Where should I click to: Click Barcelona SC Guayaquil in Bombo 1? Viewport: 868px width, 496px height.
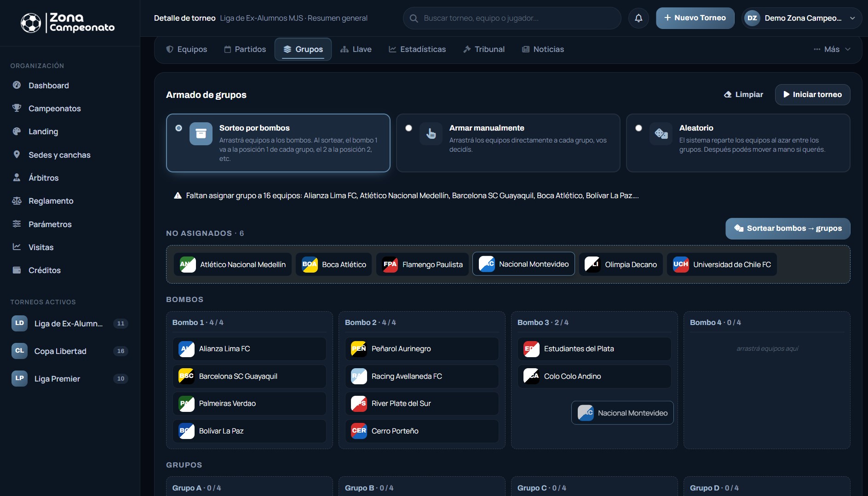click(249, 376)
